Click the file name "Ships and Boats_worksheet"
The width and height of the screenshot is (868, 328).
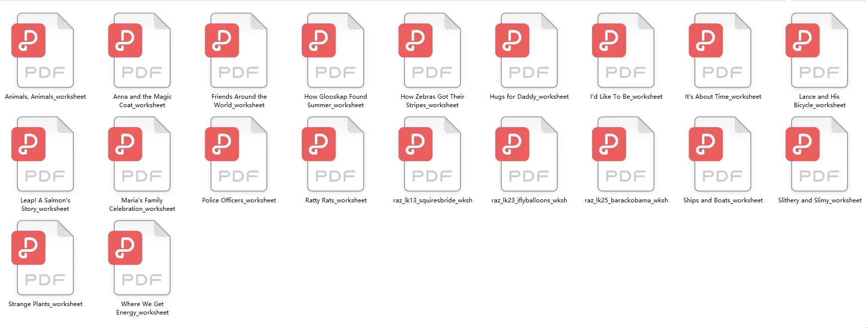[723, 200]
